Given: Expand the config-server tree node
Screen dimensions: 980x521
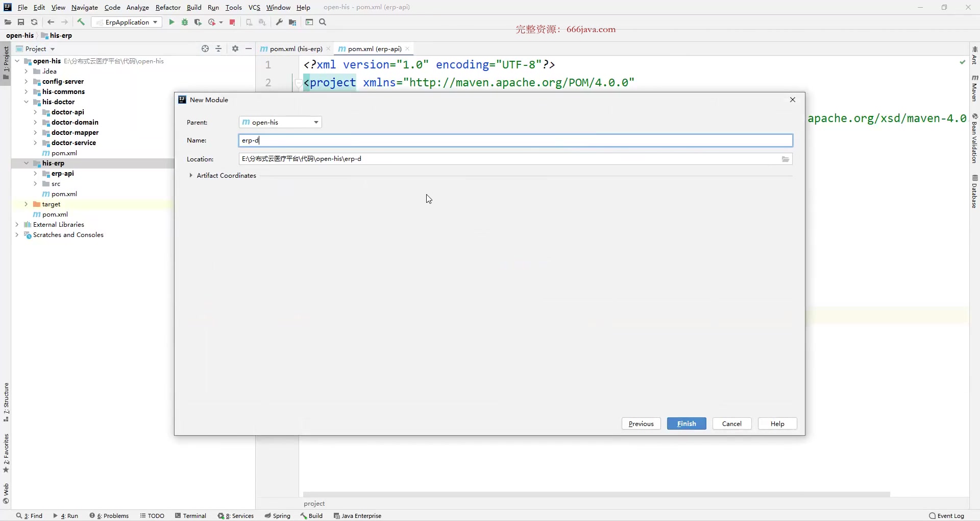Looking at the screenshot, I should pos(26,81).
